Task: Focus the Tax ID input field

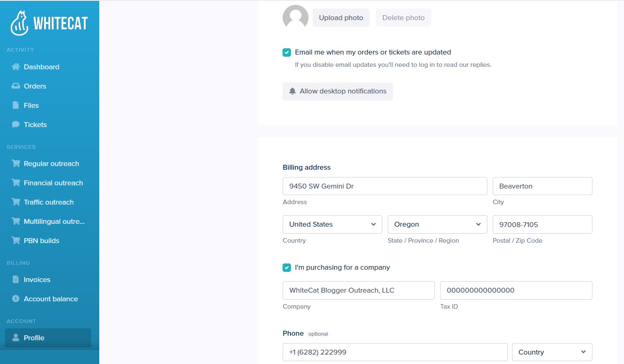Action: point(516,290)
